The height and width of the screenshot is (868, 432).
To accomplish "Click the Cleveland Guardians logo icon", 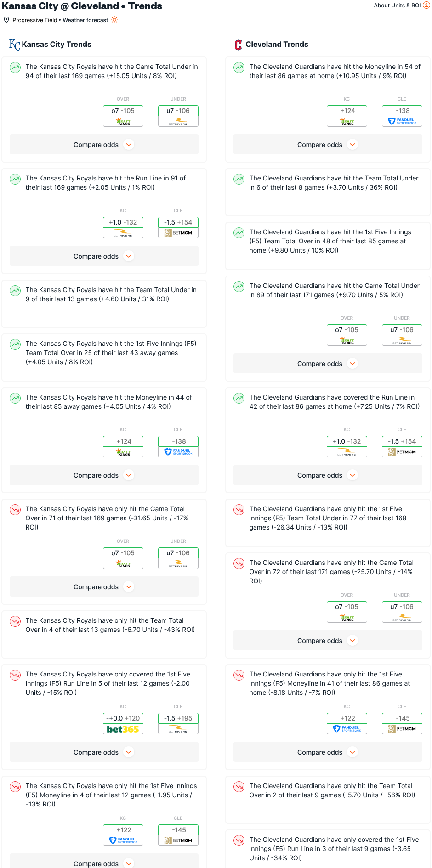I will click(238, 45).
